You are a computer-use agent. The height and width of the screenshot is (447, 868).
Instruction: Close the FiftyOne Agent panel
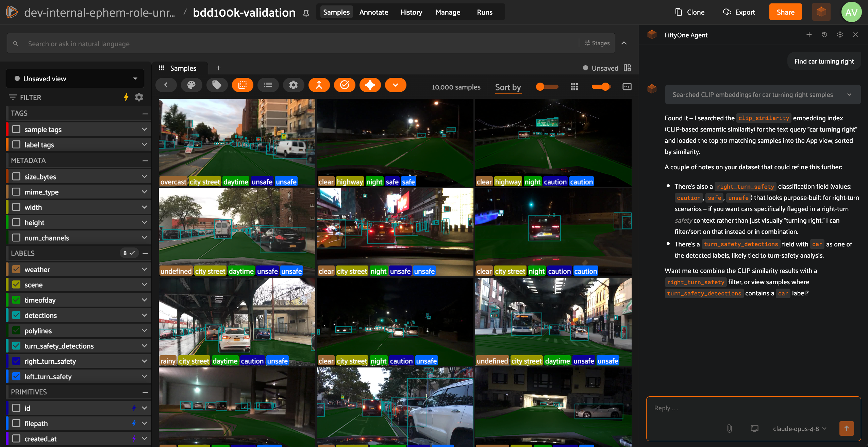[x=855, y=35]
